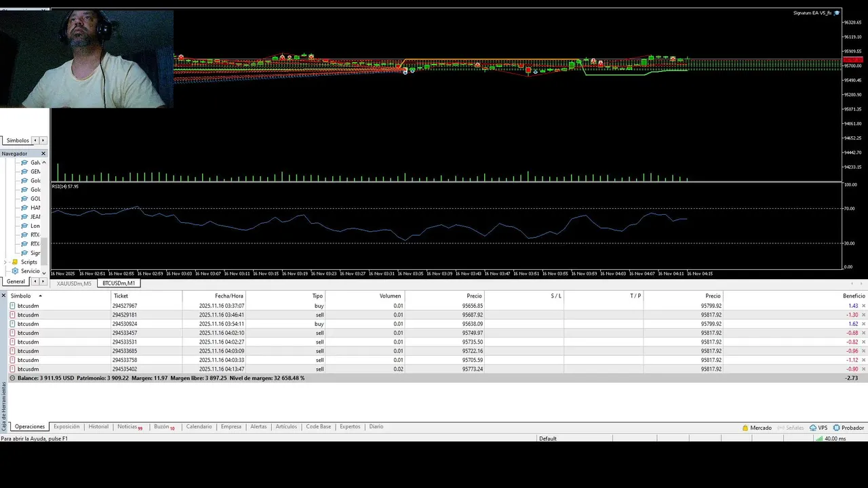Open the Expertos tab

(350, 427)
